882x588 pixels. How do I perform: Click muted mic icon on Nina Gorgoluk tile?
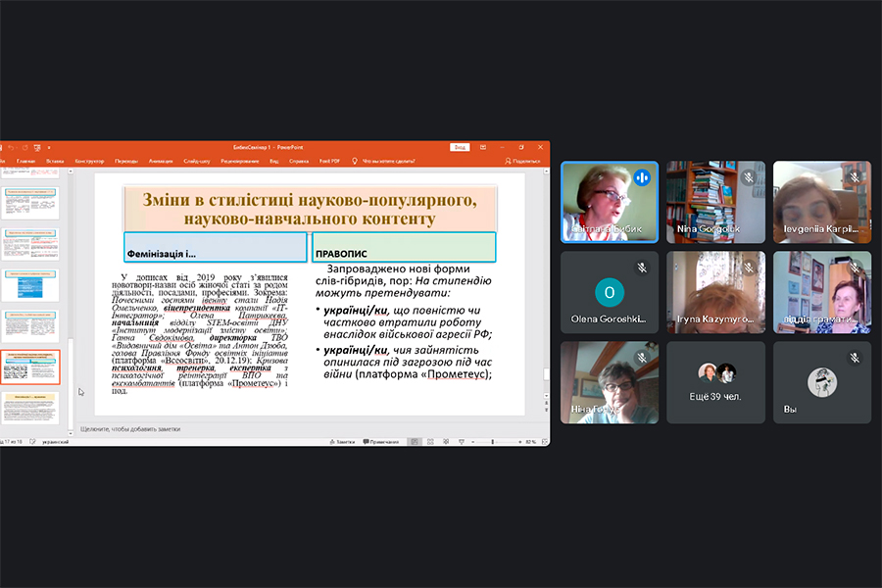748,177
